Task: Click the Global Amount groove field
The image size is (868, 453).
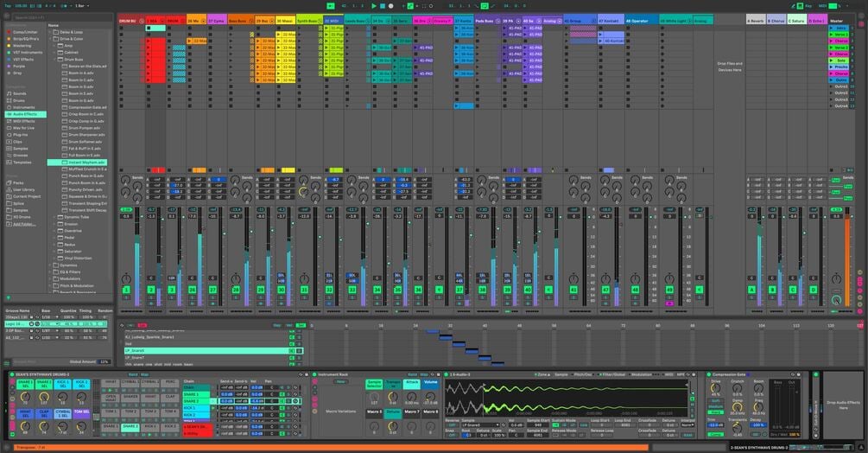Action: tap(104, 361)
